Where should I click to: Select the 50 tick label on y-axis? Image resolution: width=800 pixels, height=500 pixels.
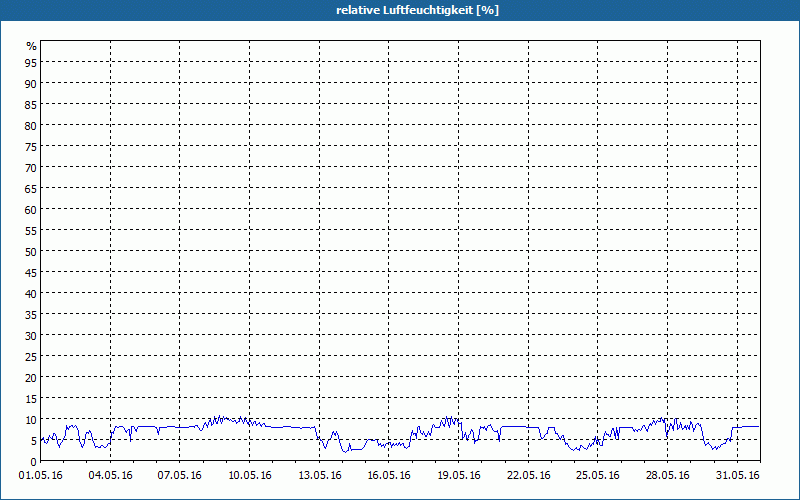31,251
